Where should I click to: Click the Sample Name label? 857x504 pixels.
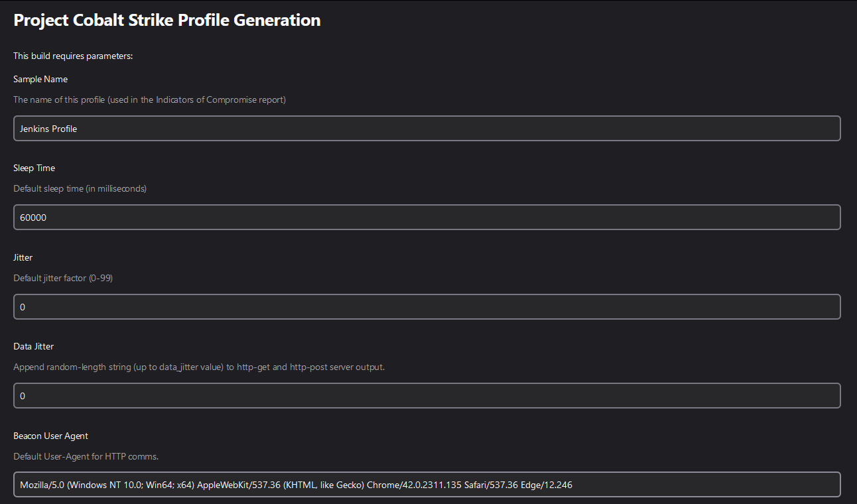coord(40,79)
